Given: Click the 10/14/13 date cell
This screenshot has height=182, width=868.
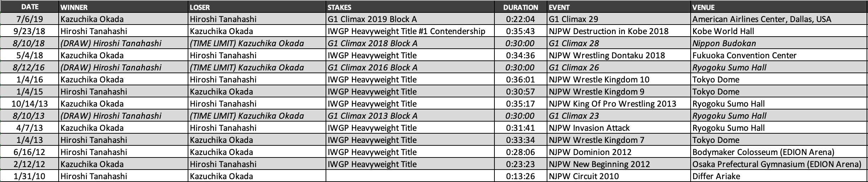Looking at the screenshot, I should 30,104.
